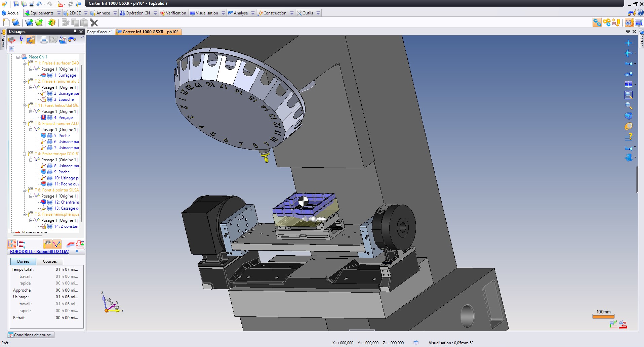Click the Zoom window magnifier icon

[x=629, y=95]
